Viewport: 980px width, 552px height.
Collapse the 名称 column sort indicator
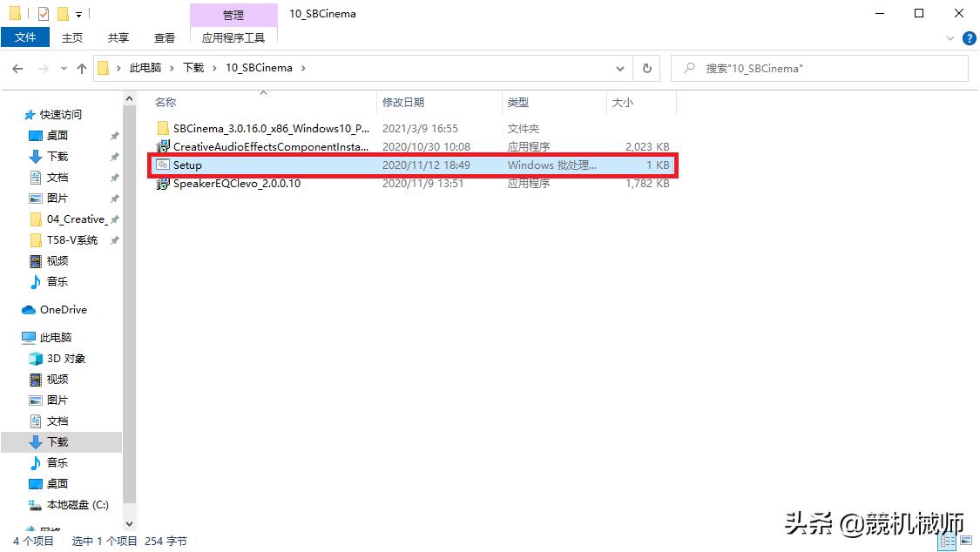[x=261, y=93]
